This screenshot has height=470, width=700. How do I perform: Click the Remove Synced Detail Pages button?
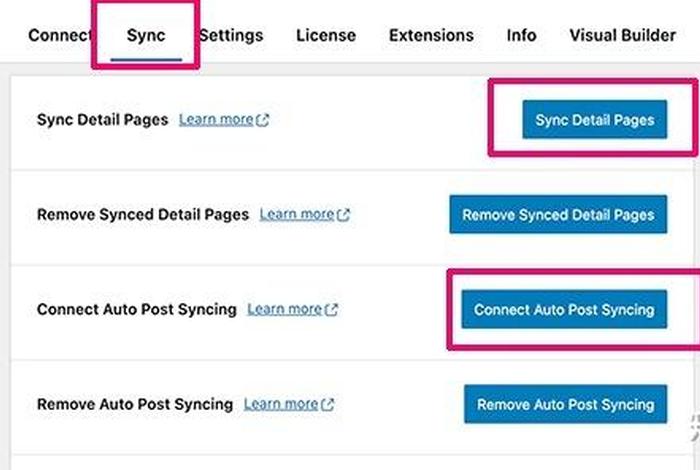558,214
